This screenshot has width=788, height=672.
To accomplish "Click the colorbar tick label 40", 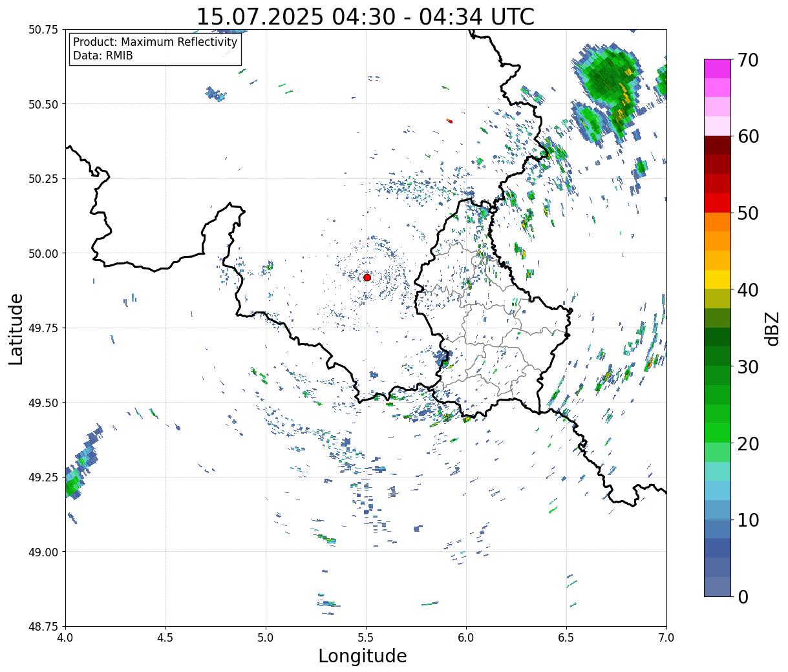I will coord(747,289).
